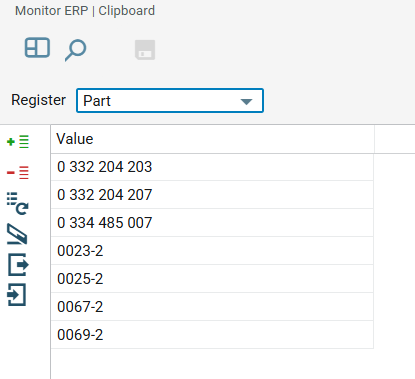
Task: Open the window layout icon
Action: pyautogui.click(x=37, y=48)
